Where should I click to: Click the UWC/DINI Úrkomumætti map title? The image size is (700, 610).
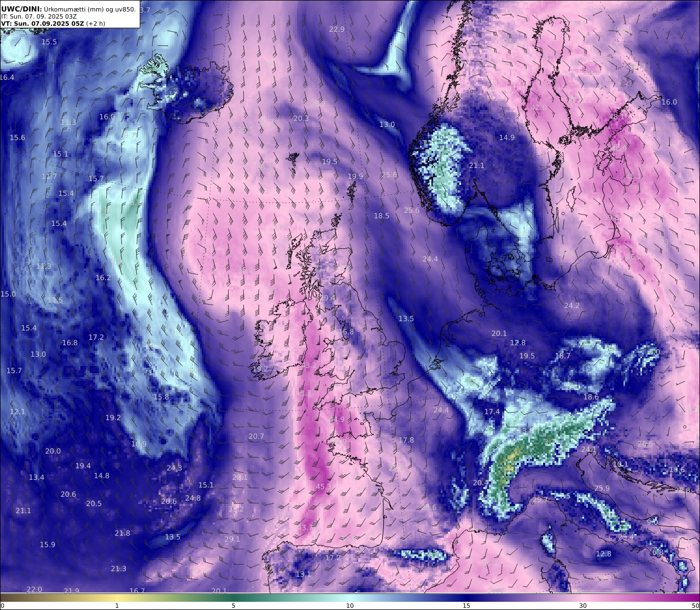(69, 9)
